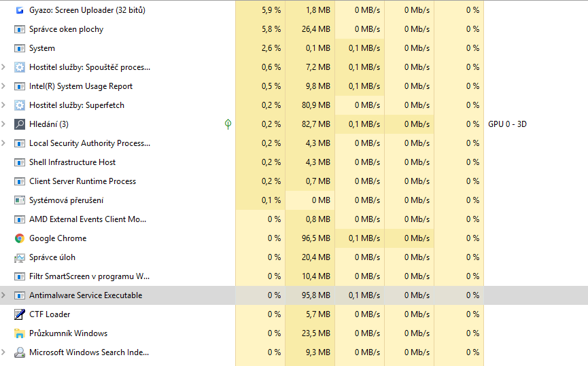Expand the Hledání (3) process group
588x366 pixels.
(3, 124)
